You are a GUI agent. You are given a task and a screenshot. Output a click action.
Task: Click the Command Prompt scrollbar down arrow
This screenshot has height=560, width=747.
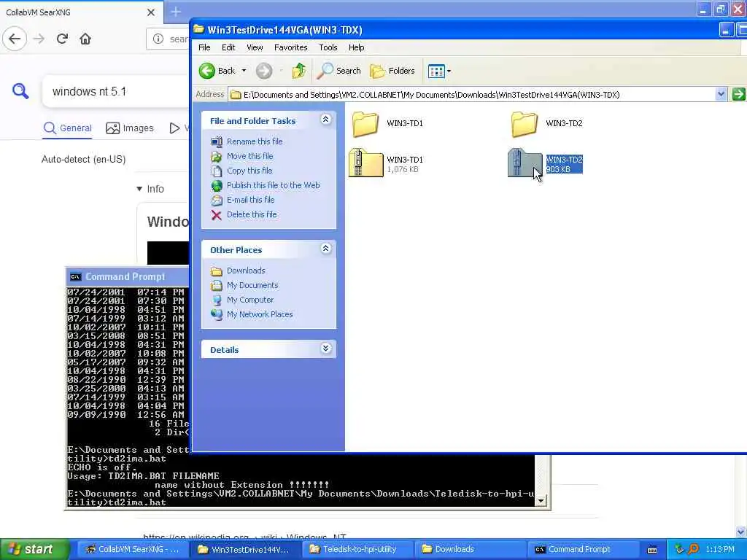(x=541, y=501)
